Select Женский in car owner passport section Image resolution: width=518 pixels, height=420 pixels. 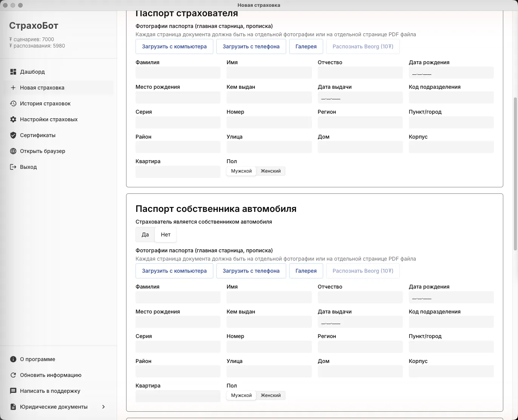point(271,395)
